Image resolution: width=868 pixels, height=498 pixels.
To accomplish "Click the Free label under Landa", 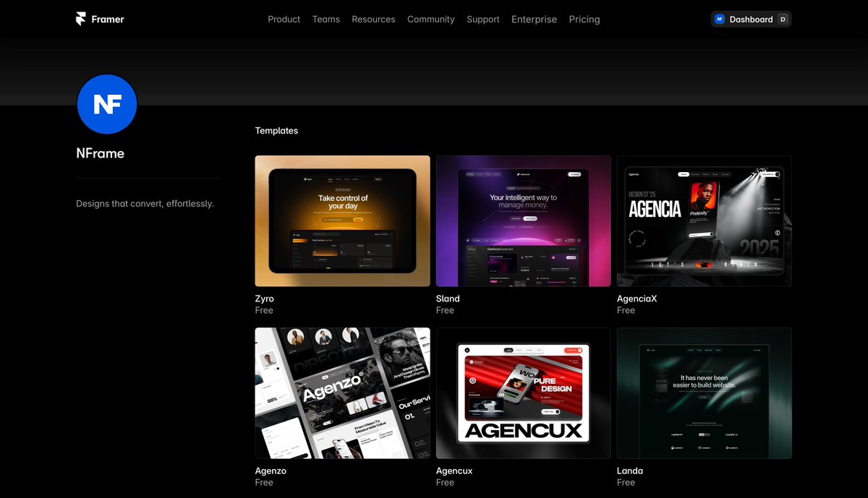I will [626, 482].
